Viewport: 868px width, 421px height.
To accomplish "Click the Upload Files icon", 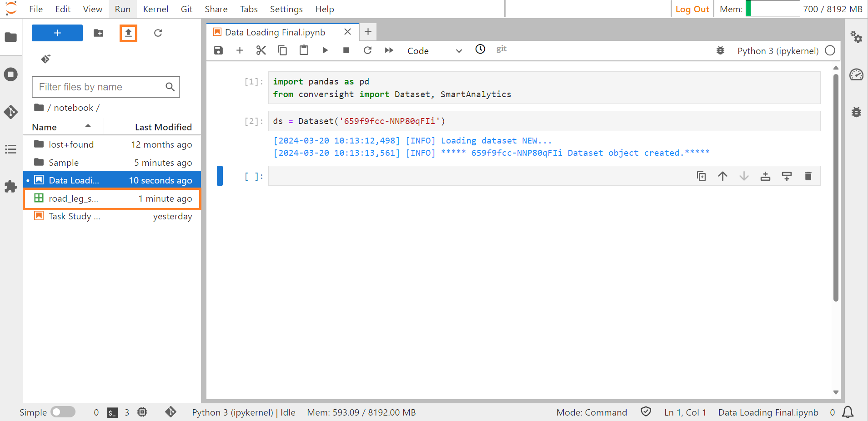I will (x=128, y=33).
